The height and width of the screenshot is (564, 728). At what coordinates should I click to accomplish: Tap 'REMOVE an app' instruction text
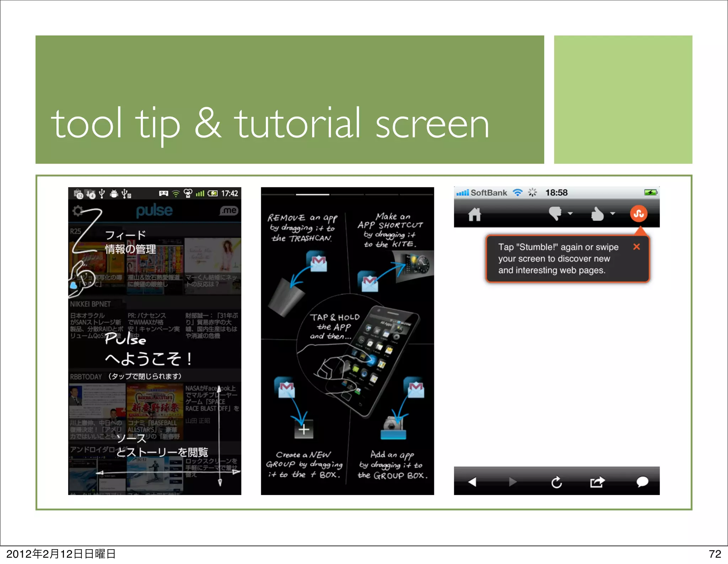[302, 228]
